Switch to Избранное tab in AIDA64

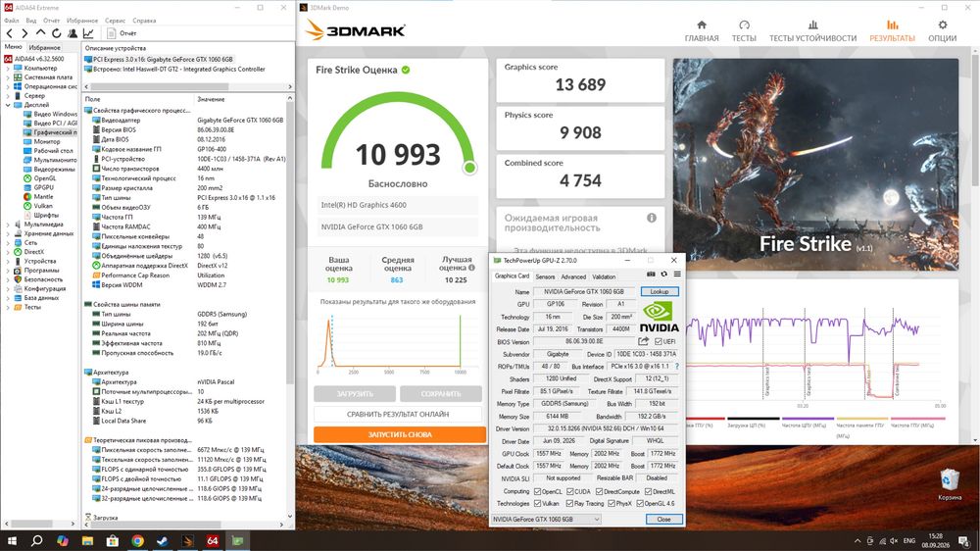(44, 47)
